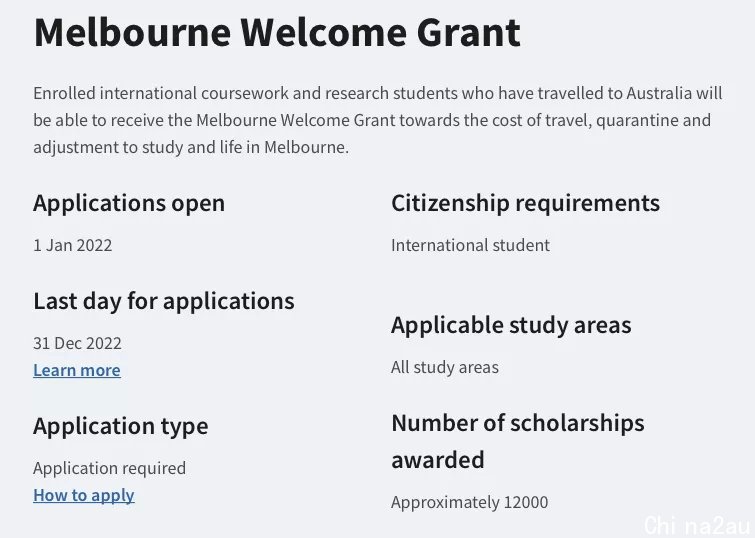Click the Applicable study areas heading
The width and height of the screenshot is (755, 538).
coord(511,325)
